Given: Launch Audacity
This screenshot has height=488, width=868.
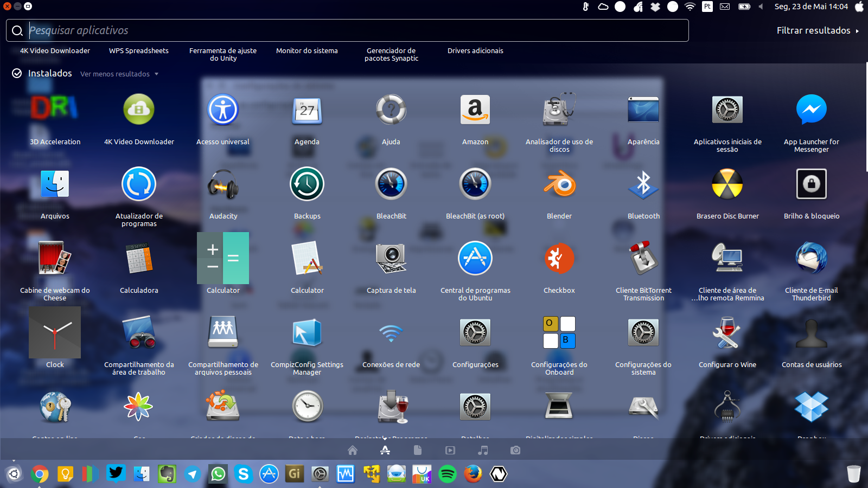Looking at the screenshot, I should pos(223,184).
